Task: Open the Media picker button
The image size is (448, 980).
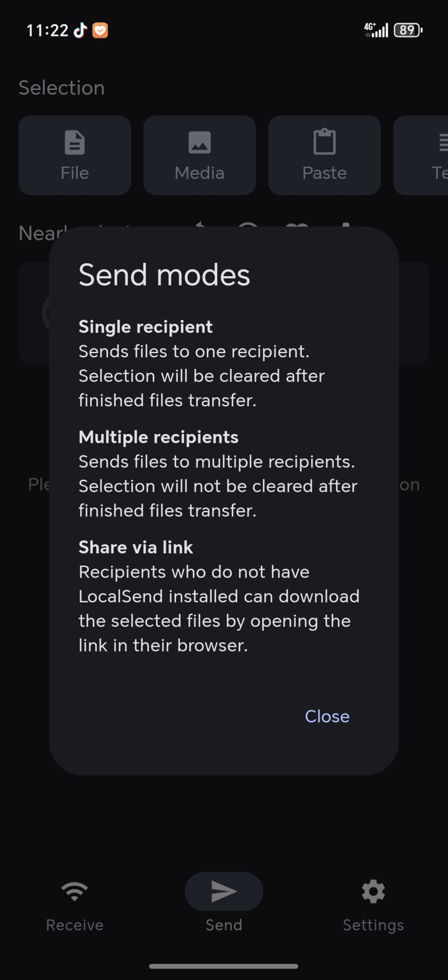Action: [200, 155]
